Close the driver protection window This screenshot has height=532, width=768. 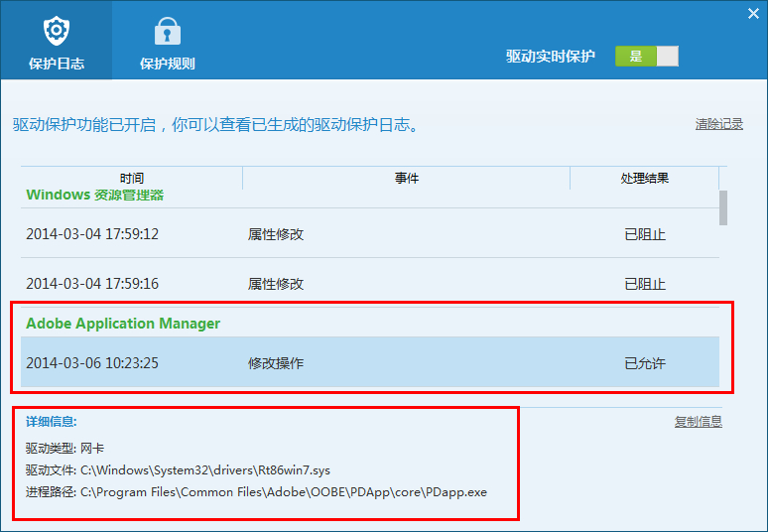click(753, 14)
